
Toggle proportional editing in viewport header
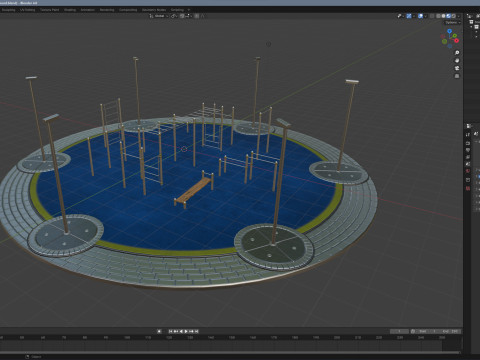(197, 16)
